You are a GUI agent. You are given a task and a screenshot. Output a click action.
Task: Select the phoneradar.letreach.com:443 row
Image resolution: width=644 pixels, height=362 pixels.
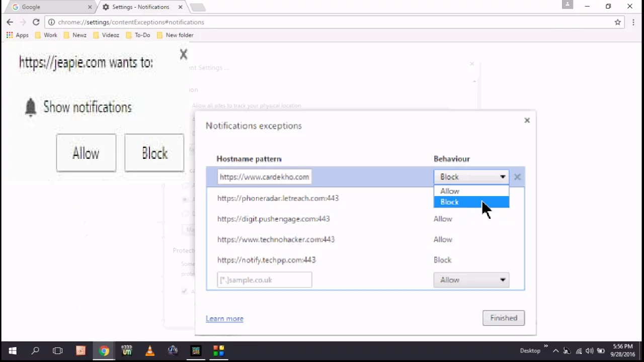pyautogui.click(x=365, y=198)
